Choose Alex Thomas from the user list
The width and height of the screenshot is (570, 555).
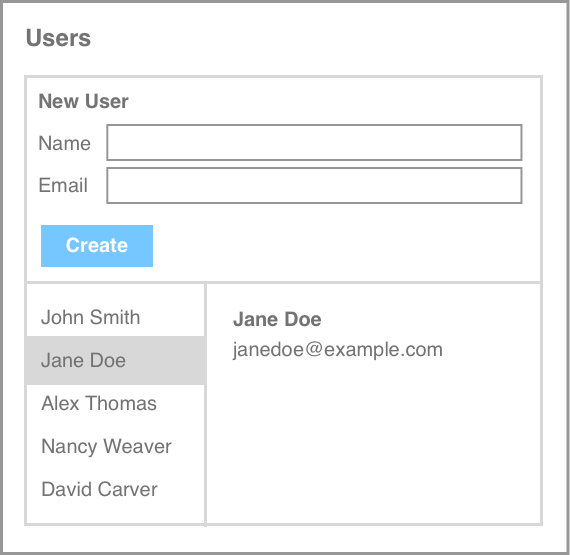[116, 403]
